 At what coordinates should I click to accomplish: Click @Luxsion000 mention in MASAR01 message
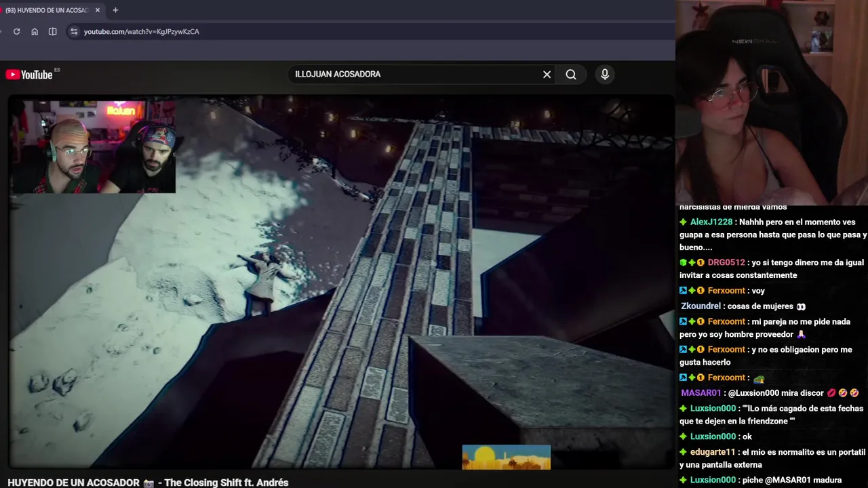752,392
